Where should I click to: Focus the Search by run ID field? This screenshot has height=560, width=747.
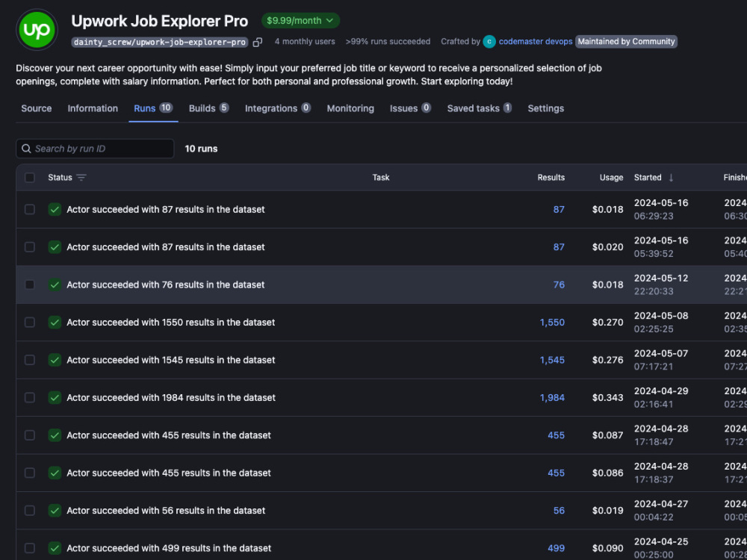(x=95, y=149)
